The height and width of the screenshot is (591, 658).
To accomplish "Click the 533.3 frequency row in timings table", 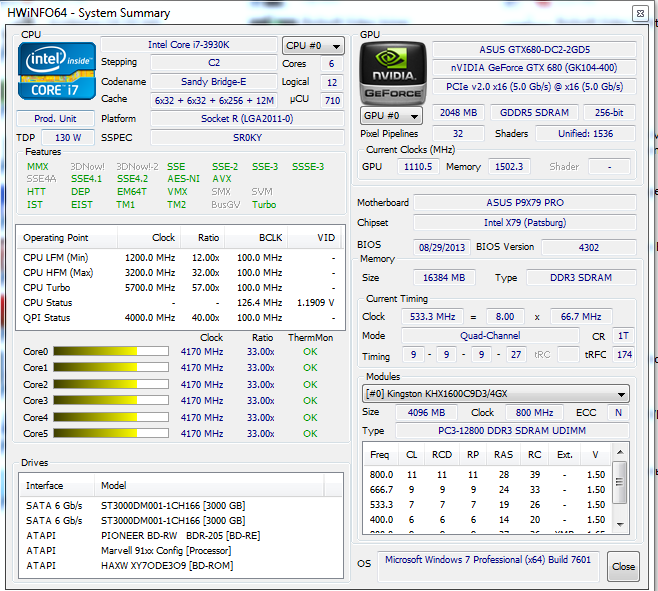I will coord(487,505).
